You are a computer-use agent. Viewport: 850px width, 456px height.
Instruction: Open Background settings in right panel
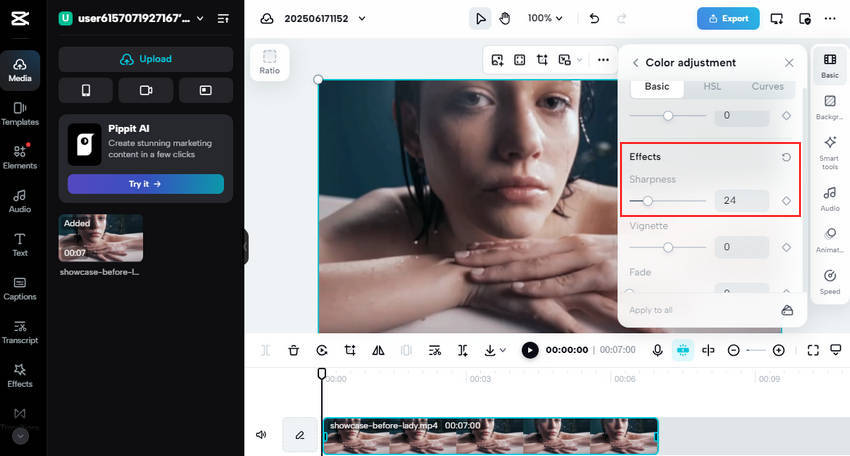point(829,107)
